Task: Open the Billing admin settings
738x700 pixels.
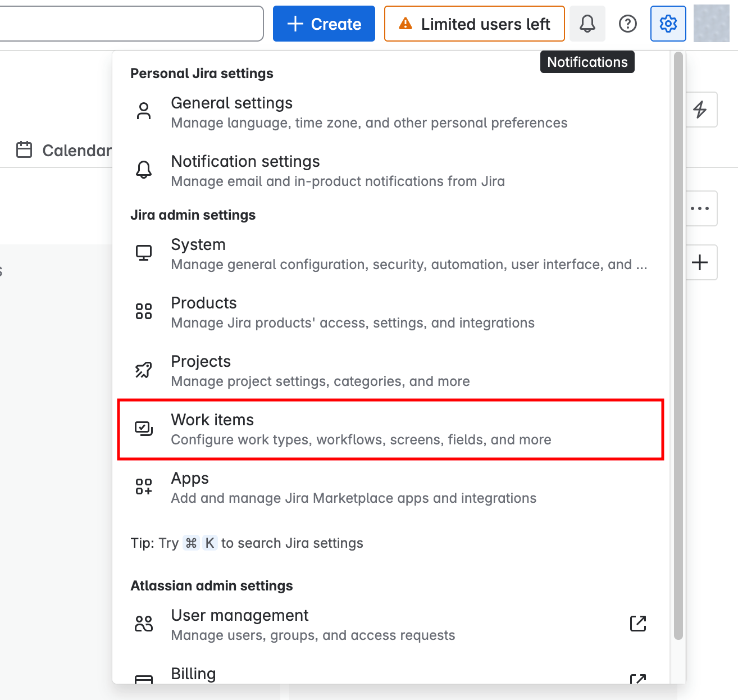Action: 193,674
